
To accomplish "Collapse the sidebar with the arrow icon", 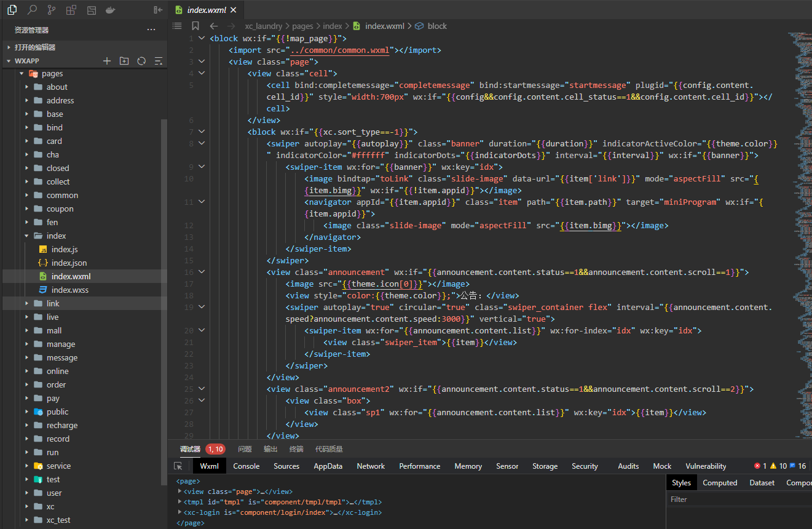I will (x=158, y=10).
